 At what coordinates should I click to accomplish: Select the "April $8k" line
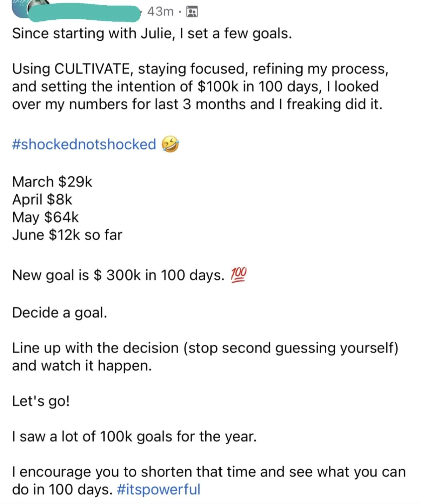42,200
